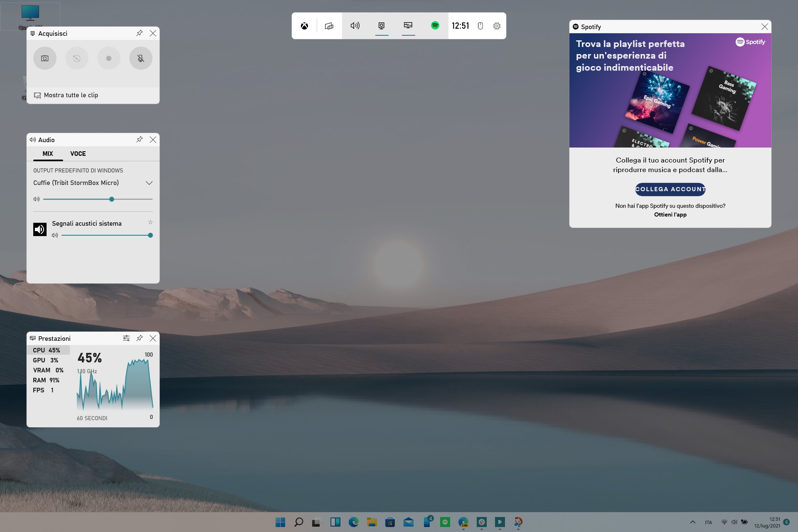Launch Microsoft Edge from taskbar
798x532 pixels.
(354, 522)
